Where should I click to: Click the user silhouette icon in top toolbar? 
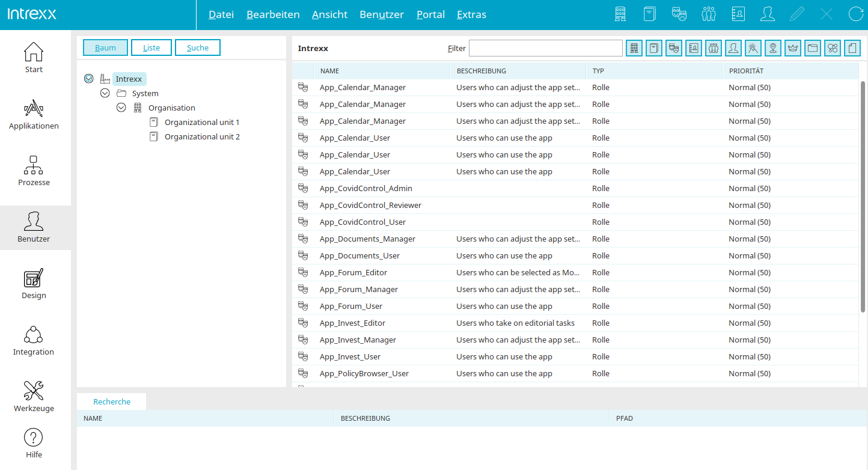[x=768, y=14]
